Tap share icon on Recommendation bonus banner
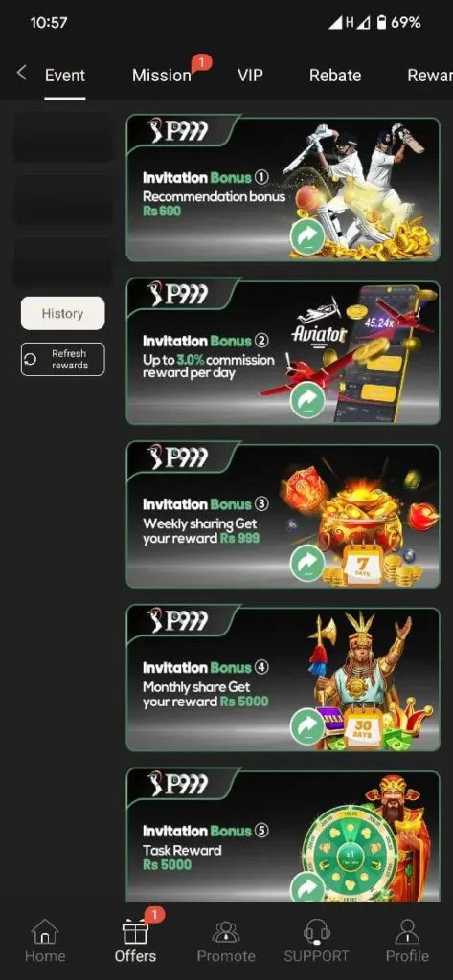The image size is (453, 980). pos(307,236)
